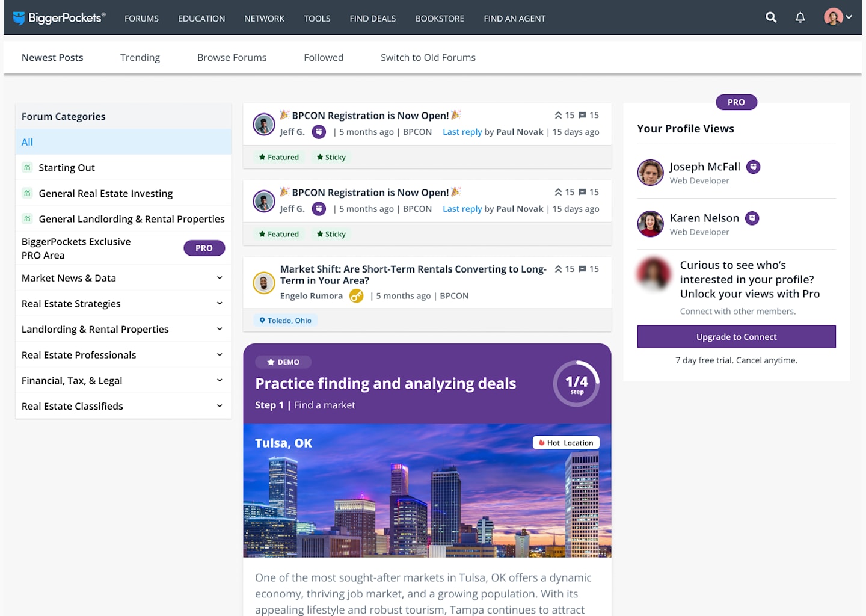Click the icon beside General Real Estate Investing

pos(27,193)
